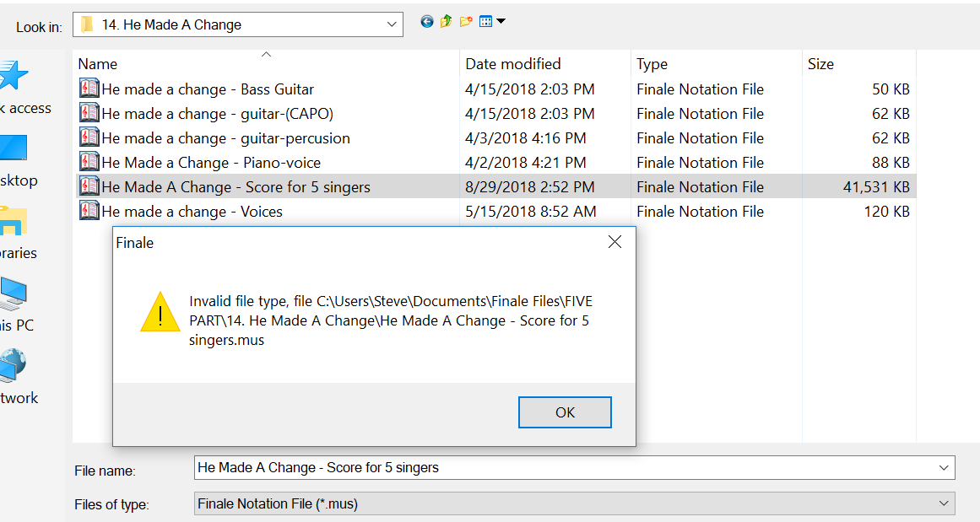Viewport: 980px width, 522px height.
Task: Open the Files of type dropdown
Action: (x=943, y=503)
